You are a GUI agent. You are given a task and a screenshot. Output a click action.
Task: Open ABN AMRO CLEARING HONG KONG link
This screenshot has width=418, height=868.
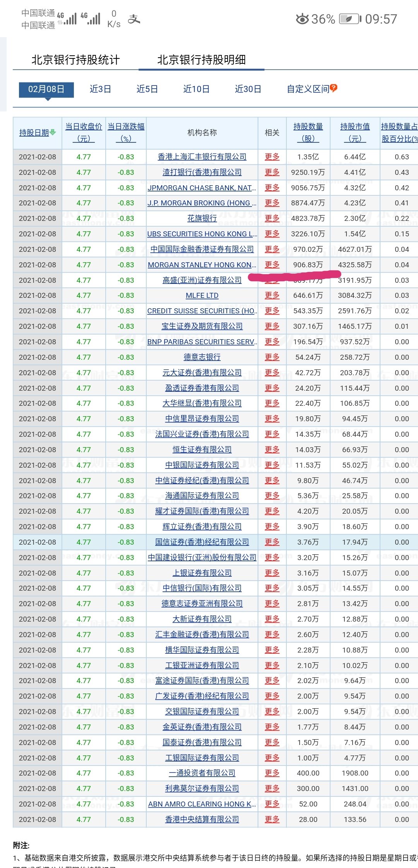tap(202, 804)
